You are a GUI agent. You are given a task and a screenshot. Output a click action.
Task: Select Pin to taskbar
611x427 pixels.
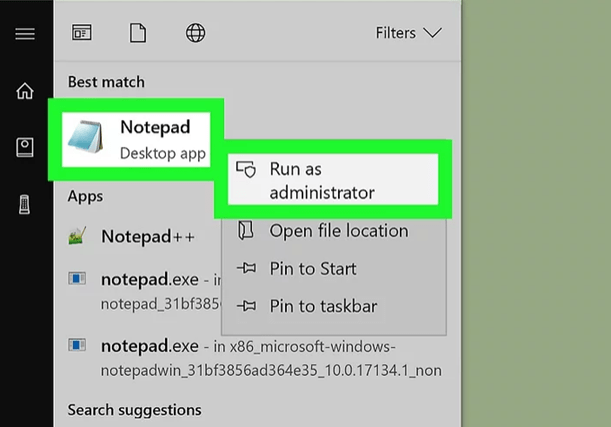point(334,306)
